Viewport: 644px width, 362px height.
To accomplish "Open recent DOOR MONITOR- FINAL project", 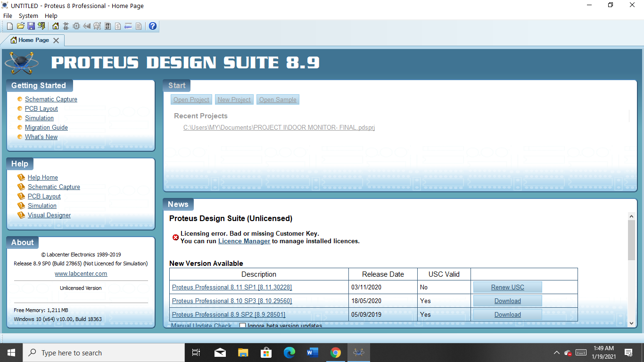I will pos(279,127).
